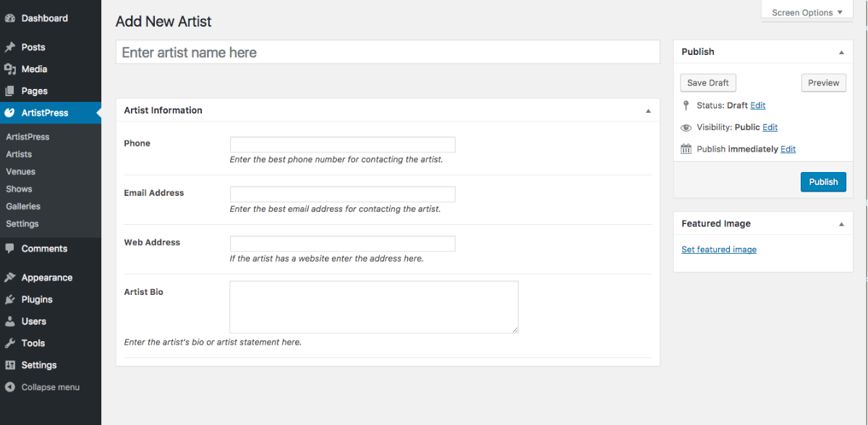Screen dimensions: 868x425
Task: Open the Screen Options dropdown
Action: (x=807, y=12)
